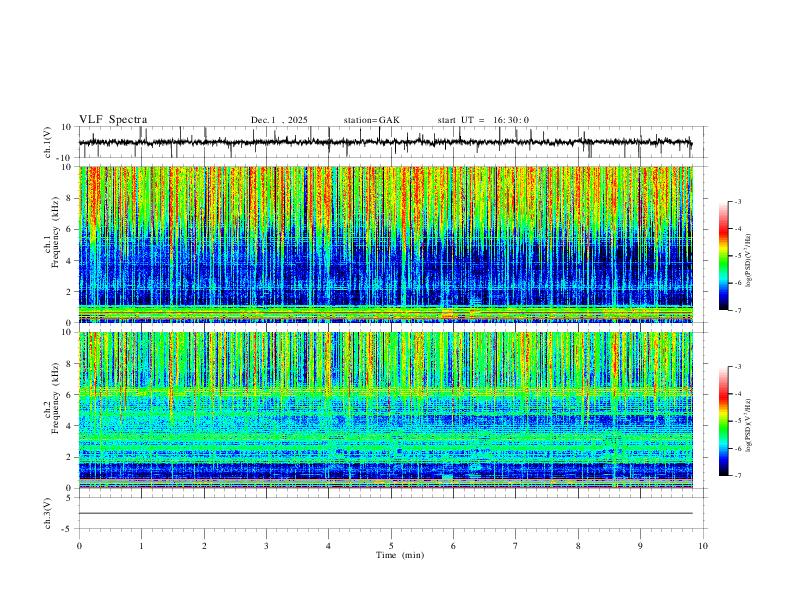792x612 pixels.
Task: Click the flat ch.3 voltage trace line
Action: click(386, 513)
